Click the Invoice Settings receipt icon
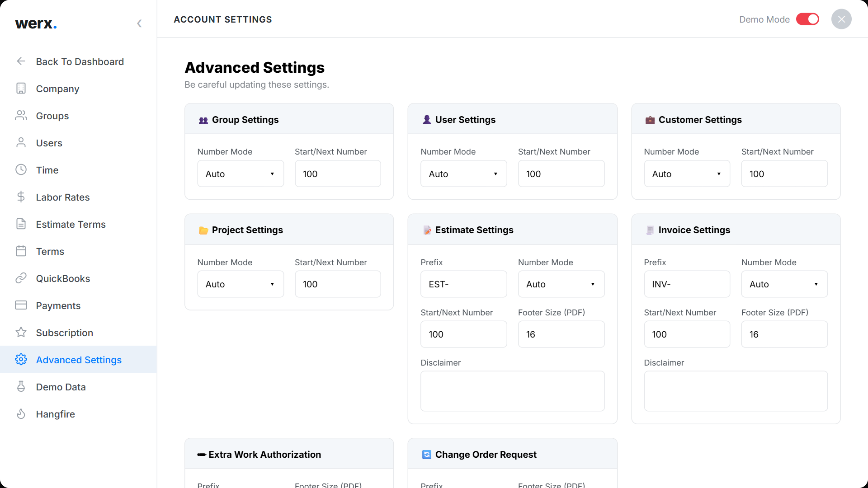The image size is (868, 488). (x=650, y=230)
